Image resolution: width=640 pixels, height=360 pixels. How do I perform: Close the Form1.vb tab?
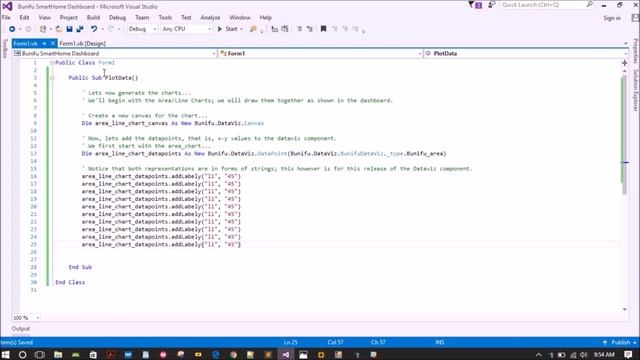coord(53,43)
